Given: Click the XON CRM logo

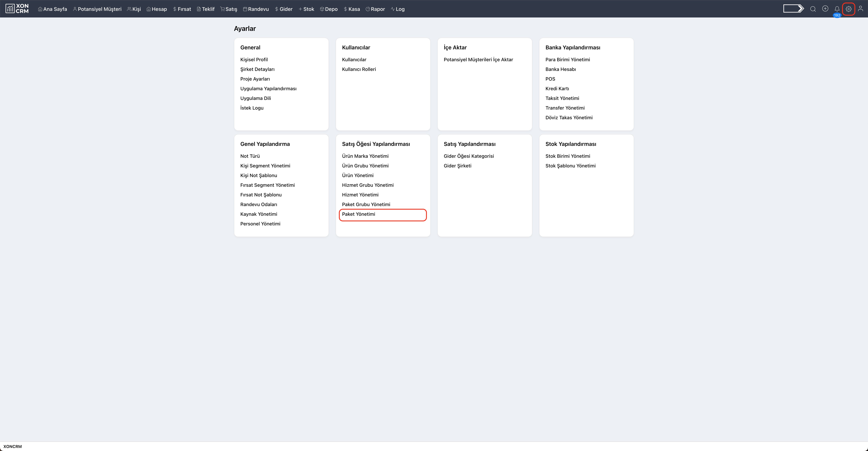Looking at the screenshot, I should [x=17, y=9].
